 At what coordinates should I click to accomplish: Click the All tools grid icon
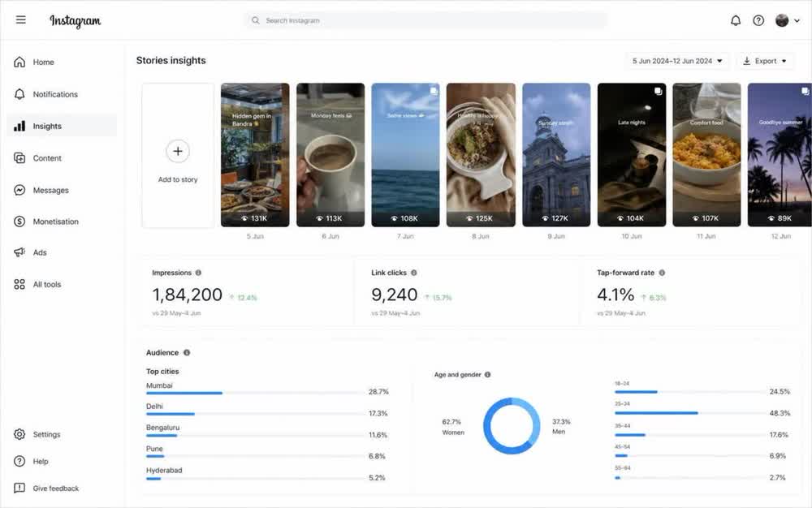(x=19, y=284)
